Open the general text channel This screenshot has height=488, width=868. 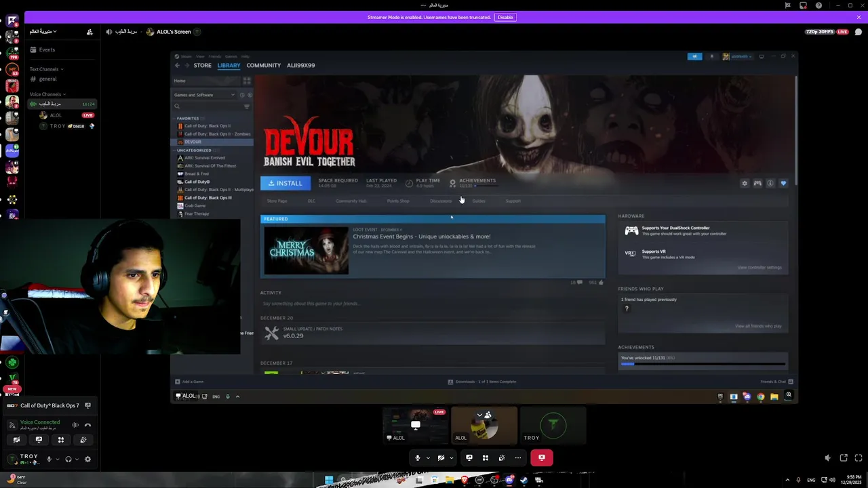click(x=61, y=79)
